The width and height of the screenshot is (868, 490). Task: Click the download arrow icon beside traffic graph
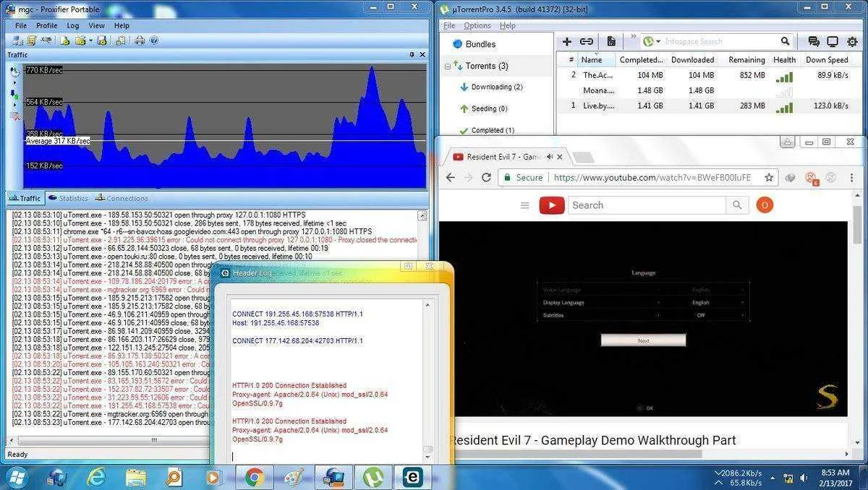click(14, 94)
